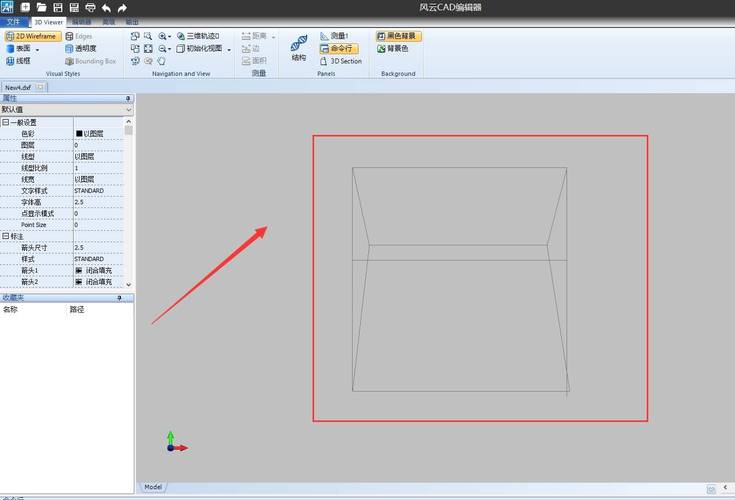Toggle the 黑色背景 black background option
Screen dimensions: 735x500
click(x=398, y=36)
